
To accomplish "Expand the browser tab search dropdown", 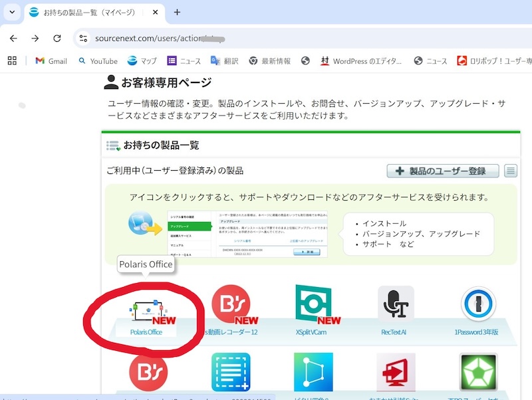I will pos(12,13).
